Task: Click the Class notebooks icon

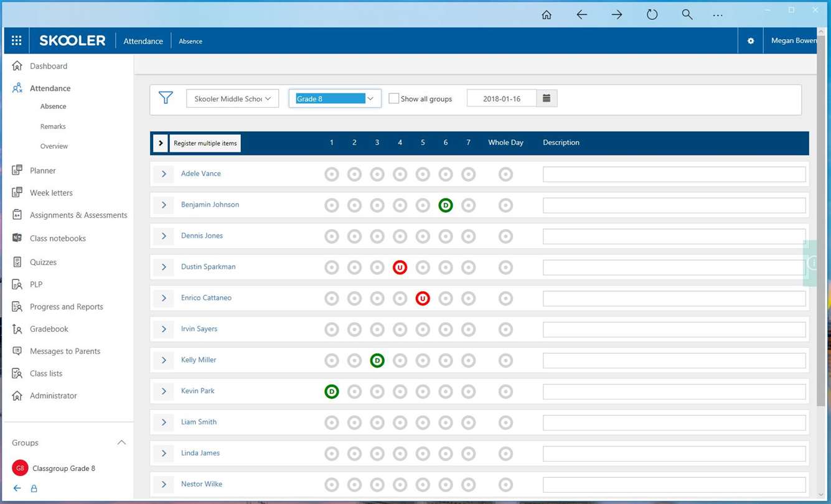Action: pyautogui.click(x=17, y=238)
